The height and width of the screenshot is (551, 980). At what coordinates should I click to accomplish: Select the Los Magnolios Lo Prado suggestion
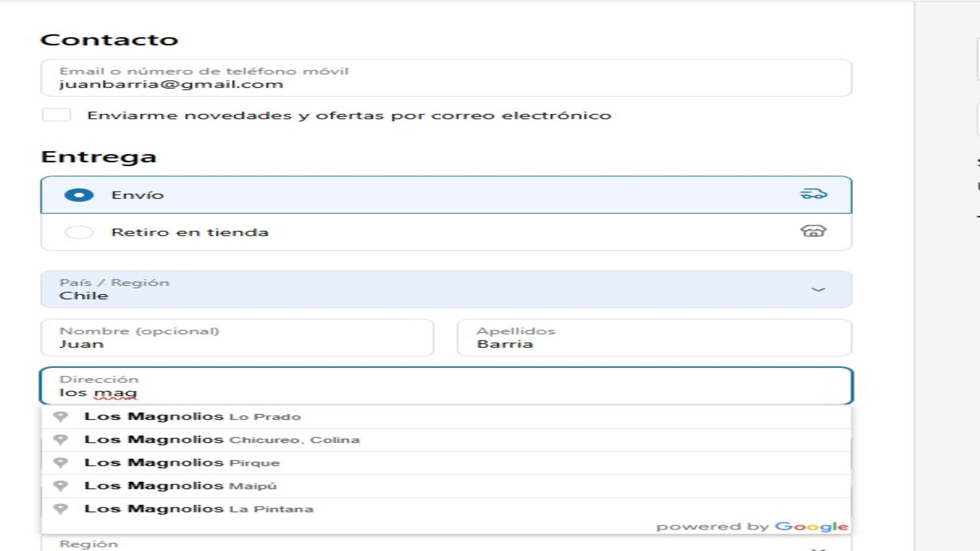coord(193,416)
